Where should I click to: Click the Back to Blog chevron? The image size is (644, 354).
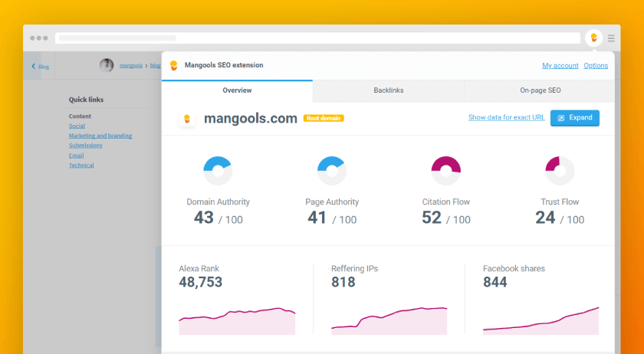tap(34, 66)
